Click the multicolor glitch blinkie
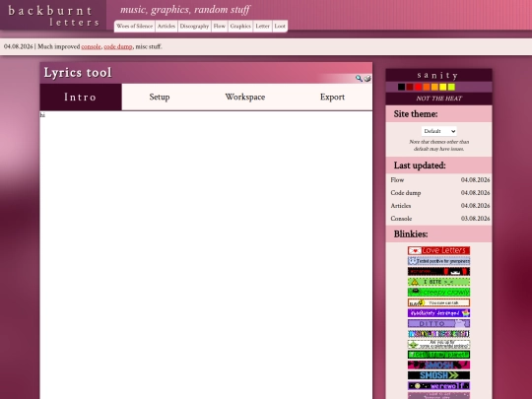The height and width of the screenshot is (399, 532). pos(438,334)
